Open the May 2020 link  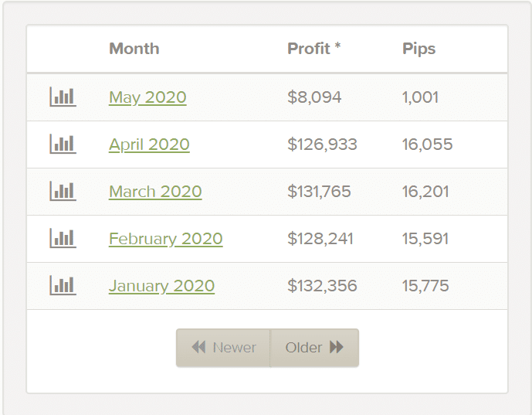147,97
